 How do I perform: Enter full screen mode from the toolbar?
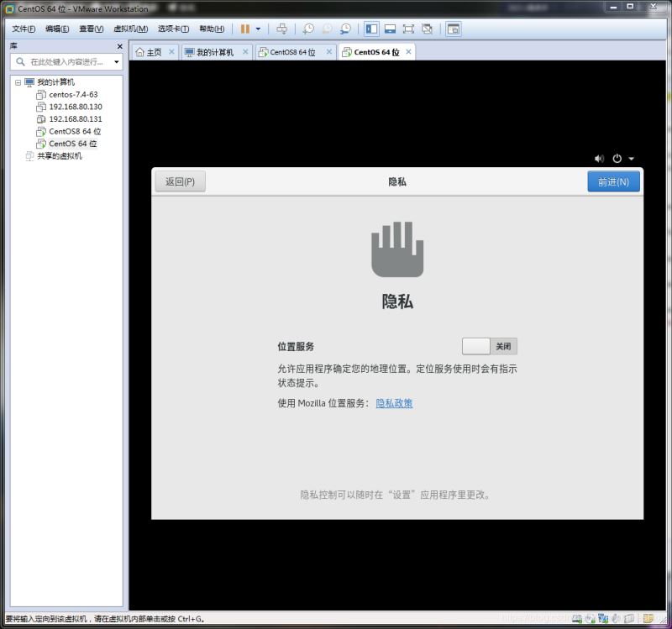[x=408, y=29]
